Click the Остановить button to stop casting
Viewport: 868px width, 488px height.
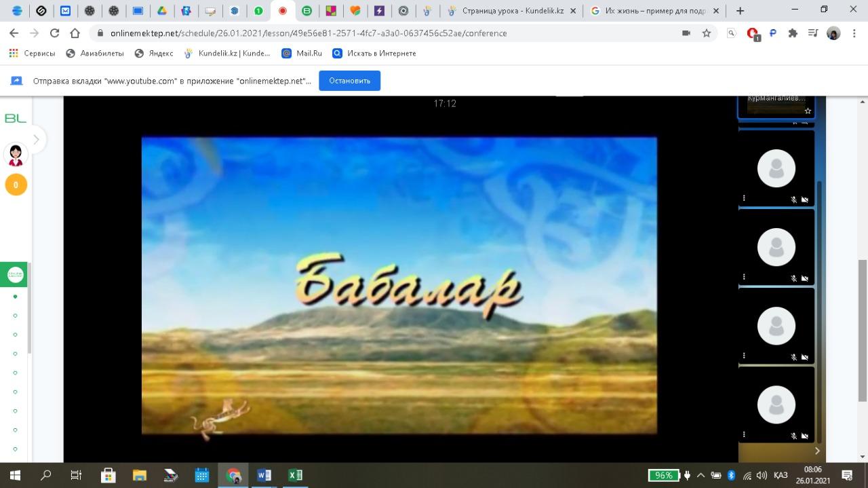coord(349,81)
